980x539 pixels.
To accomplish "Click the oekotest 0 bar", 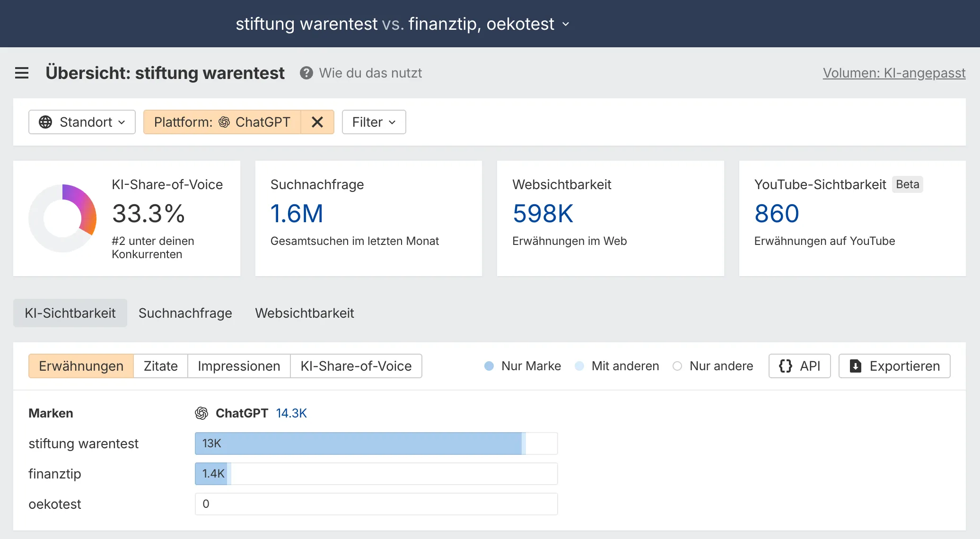I will pos(376,504).
